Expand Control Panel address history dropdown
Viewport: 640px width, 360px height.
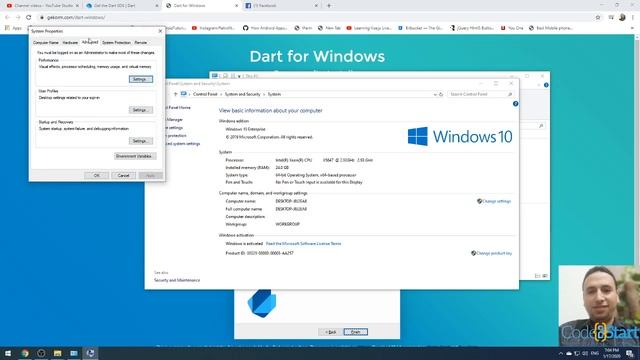(435, 94)
